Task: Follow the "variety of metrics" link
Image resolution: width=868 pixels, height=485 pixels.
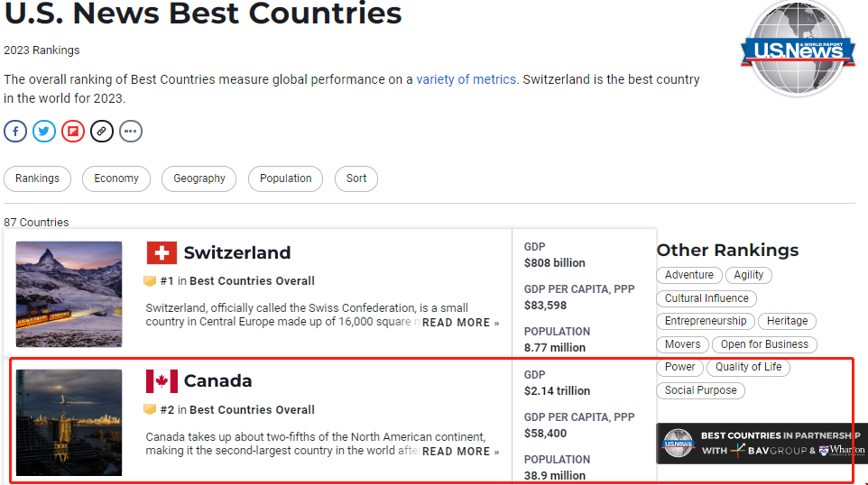Action: point(466,79)
